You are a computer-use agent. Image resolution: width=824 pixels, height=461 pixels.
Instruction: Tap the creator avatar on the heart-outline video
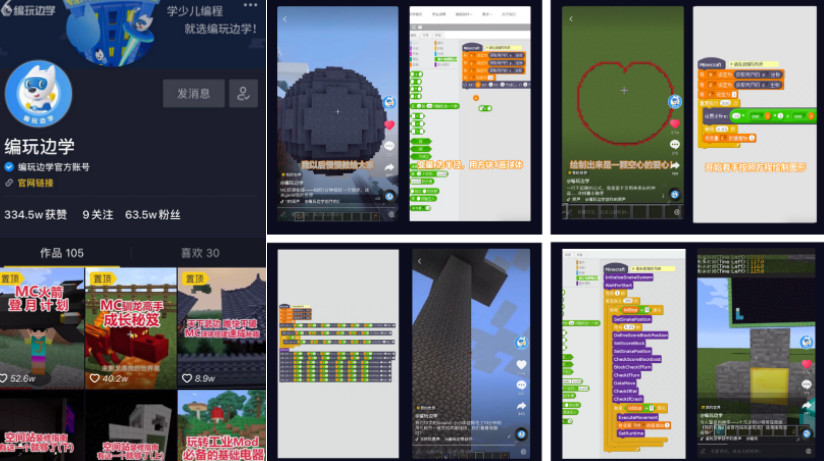click(675, 101)
